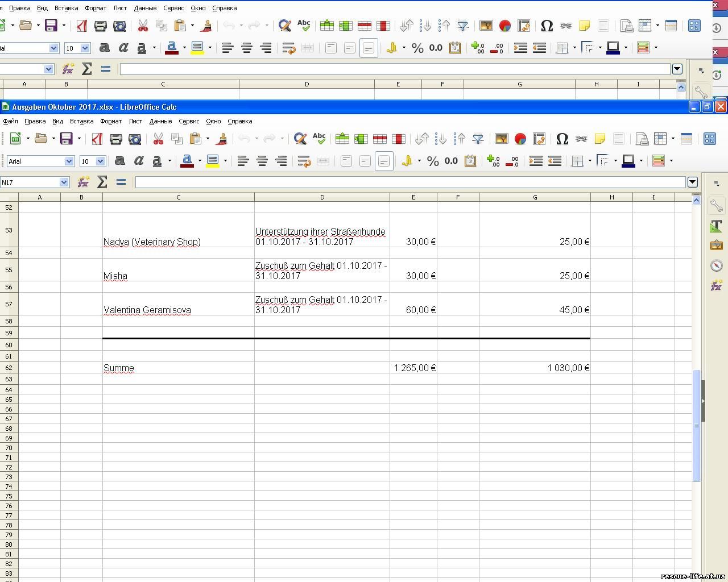This screenshot has height=582, width=728.
Task: Open conditional formatting arrow in Ausgaben Oktober window
Action: pyautogui.click(x=671, y=161)
